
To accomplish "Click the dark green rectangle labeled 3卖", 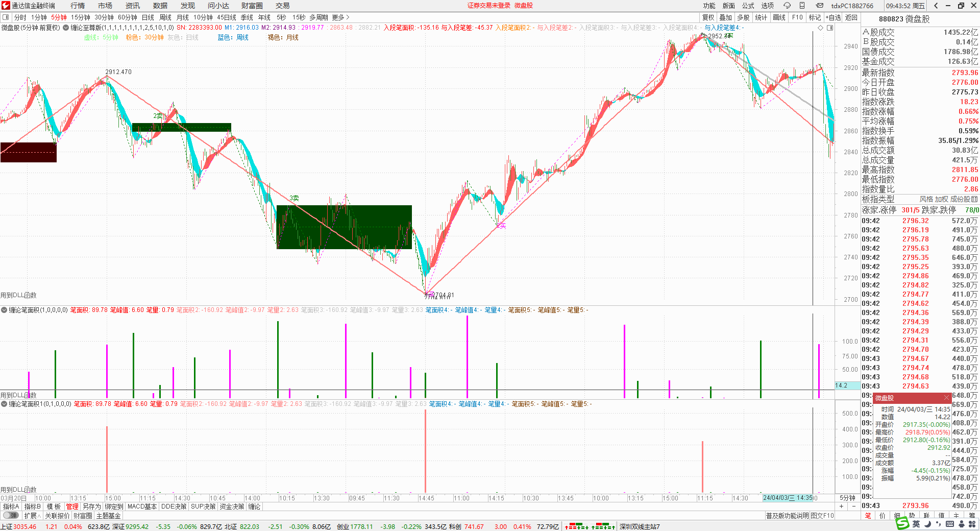I will [x=344, y=227].
